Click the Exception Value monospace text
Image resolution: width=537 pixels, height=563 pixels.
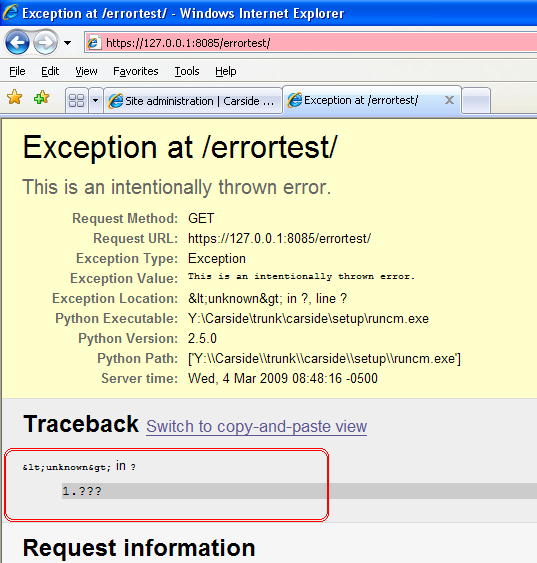(301, 276)
